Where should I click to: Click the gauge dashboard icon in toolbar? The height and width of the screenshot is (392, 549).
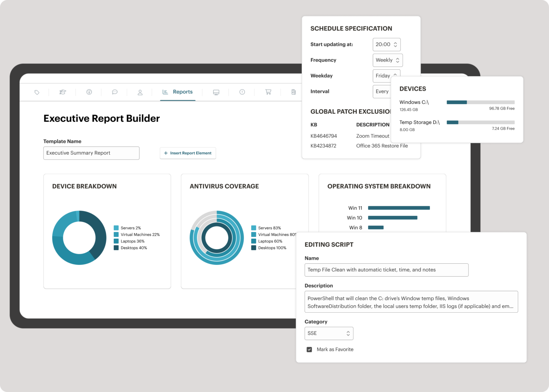89,92
